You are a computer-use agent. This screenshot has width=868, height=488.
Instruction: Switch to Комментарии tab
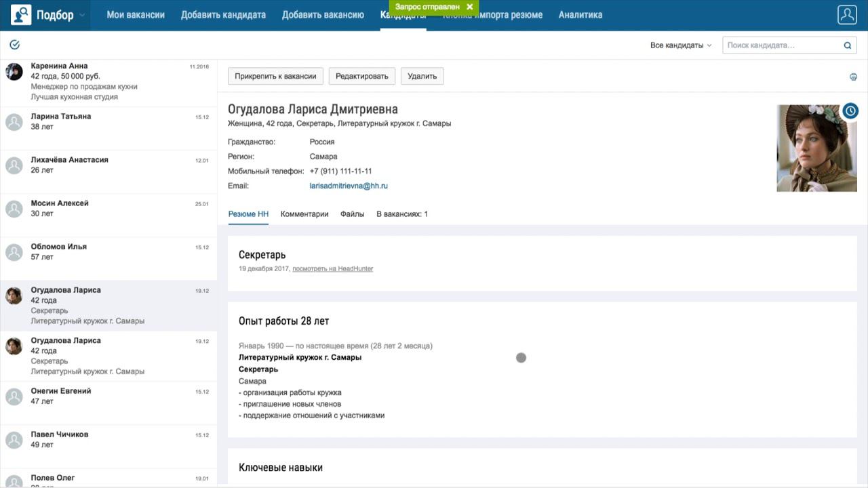(x=304, y=214)
